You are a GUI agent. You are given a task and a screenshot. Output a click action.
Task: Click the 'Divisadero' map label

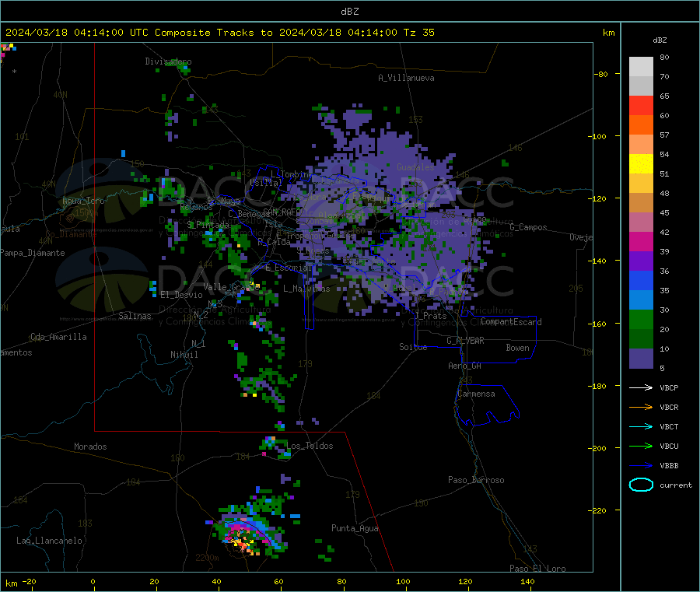[168, 61]
